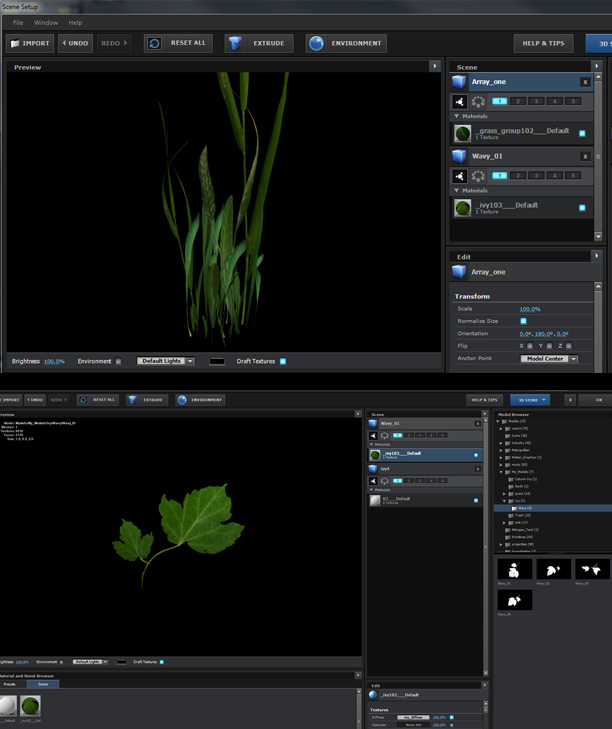Click the Extrude icon above the grass preview
This screenshot has width=612, height=729.
click(x=236, y=43)
